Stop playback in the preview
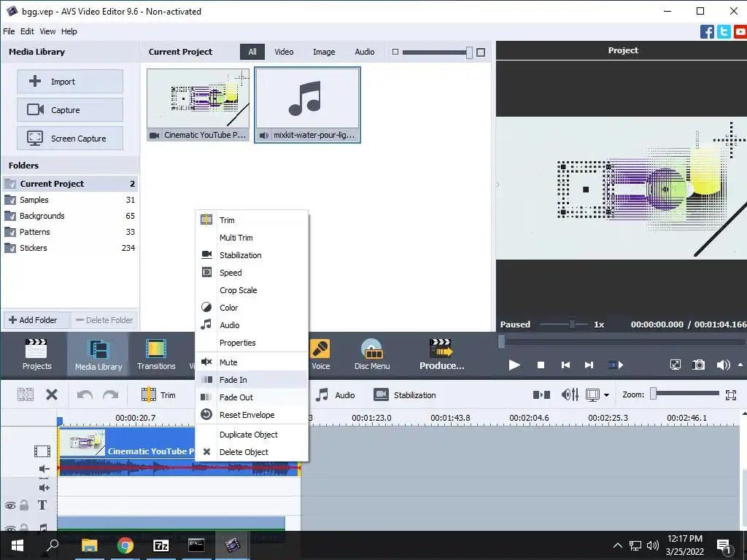The image size is (747, 560). (541, 365)
